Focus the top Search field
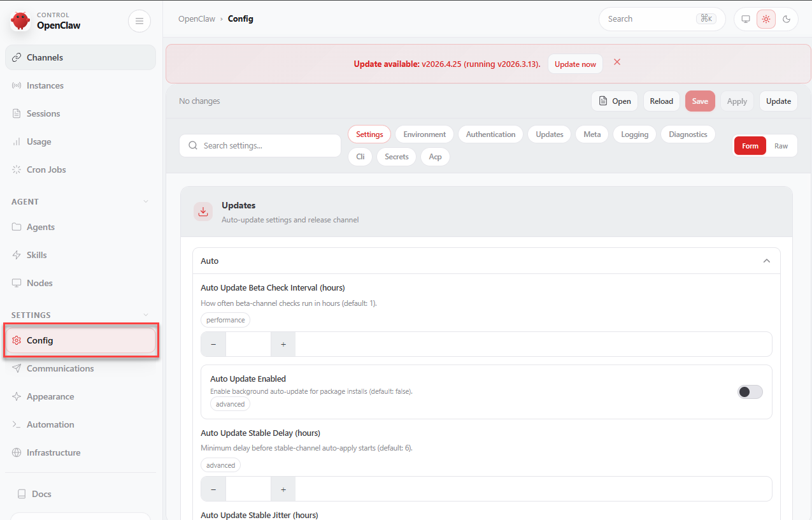Viewport: 812px width, 520px height. [662, 19]
